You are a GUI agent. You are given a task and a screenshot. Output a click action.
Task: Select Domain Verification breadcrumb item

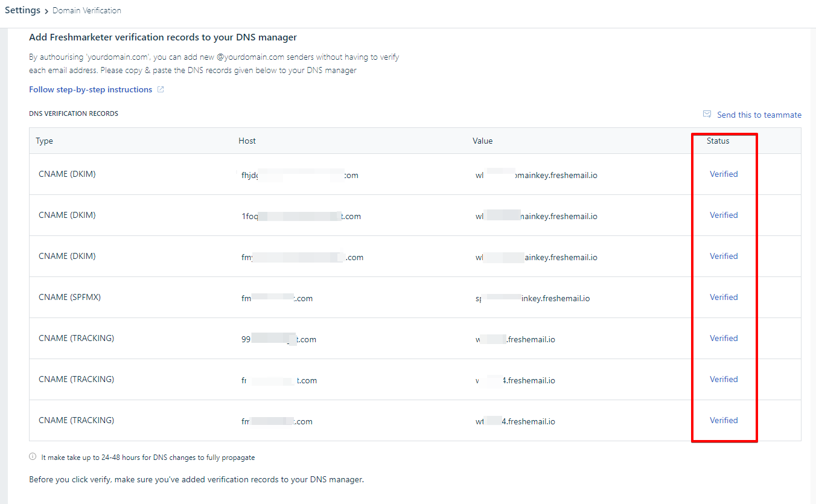click(x=87, y=11)
